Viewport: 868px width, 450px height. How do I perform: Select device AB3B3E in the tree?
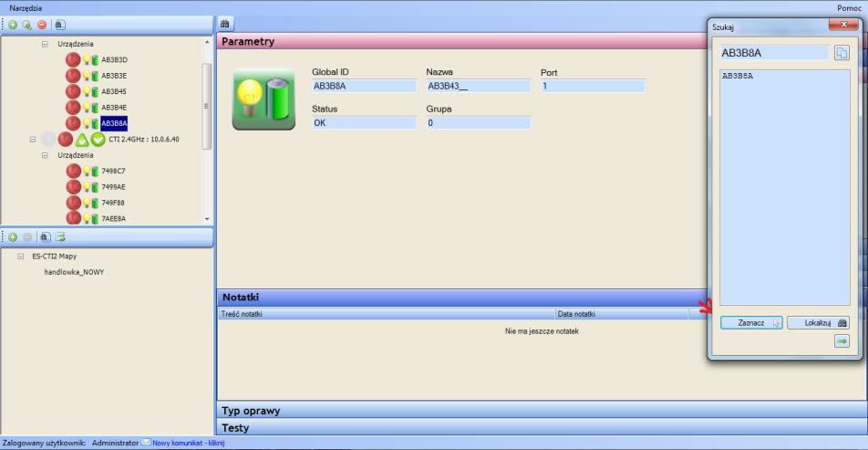coord(115,76)
